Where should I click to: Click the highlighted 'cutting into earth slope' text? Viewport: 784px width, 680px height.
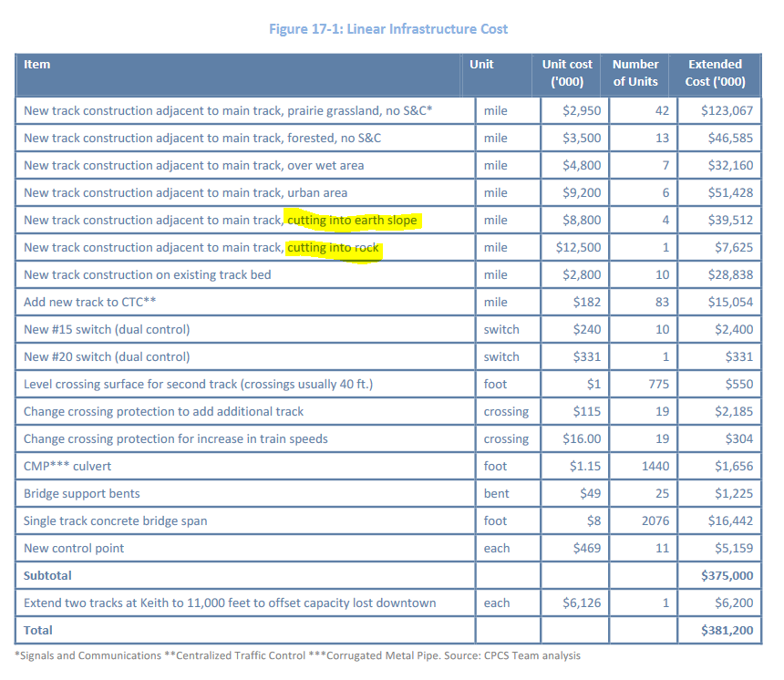click(x=352, y=220)
